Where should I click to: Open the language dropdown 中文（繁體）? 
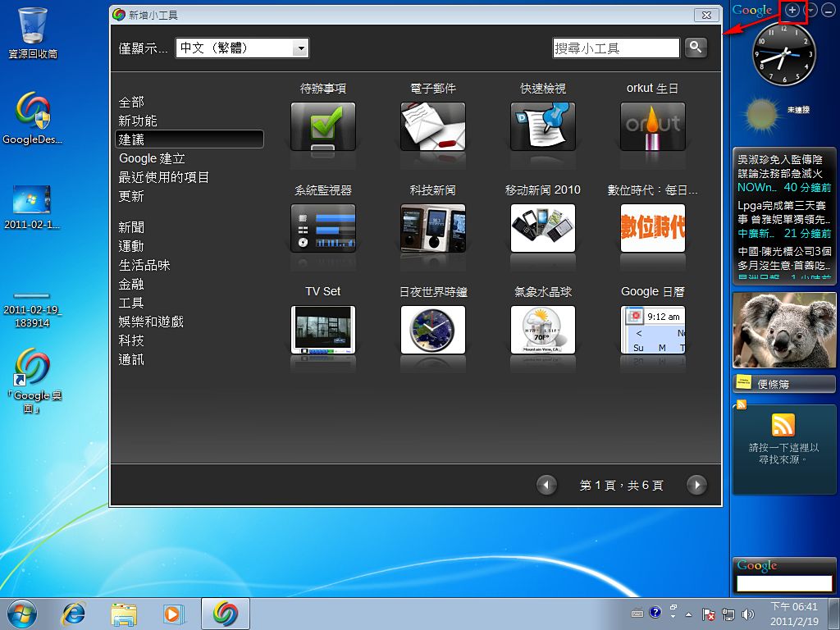click(242, 48)
